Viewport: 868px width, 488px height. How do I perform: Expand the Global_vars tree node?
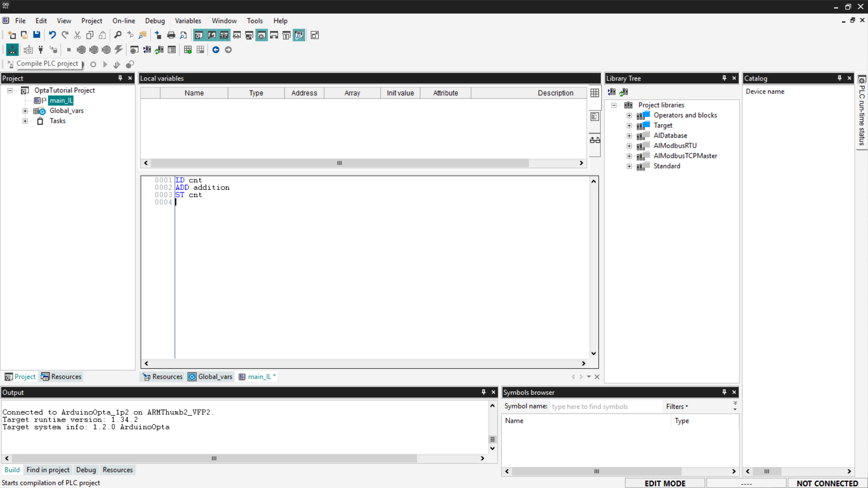pyautogui.click(x=25, y=111)
